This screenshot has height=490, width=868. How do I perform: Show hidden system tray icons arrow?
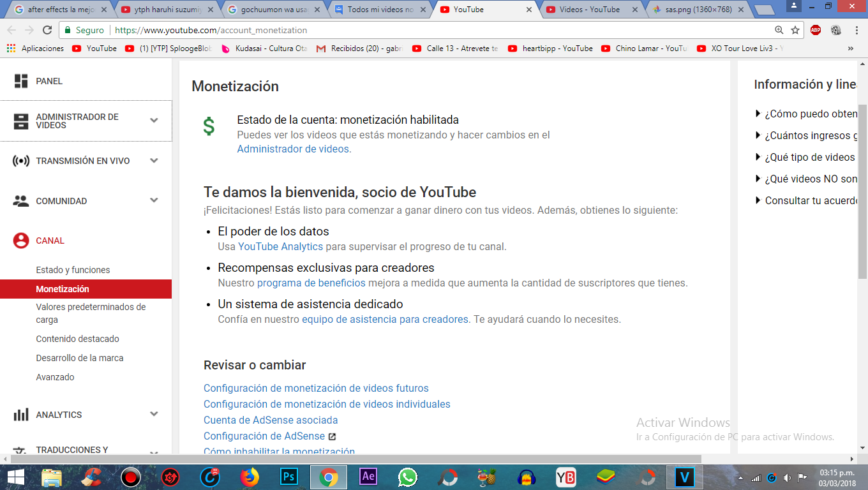[740, 478]
